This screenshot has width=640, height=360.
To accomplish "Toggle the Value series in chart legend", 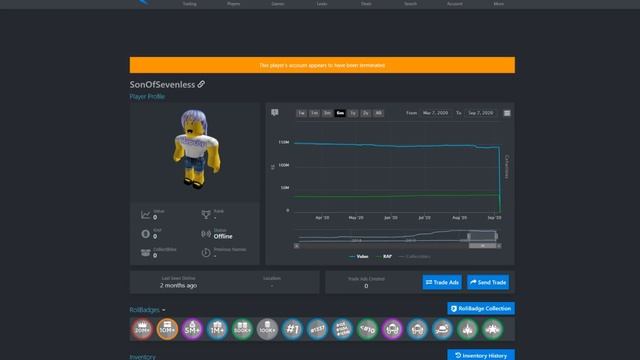I will tap(359, 257).
